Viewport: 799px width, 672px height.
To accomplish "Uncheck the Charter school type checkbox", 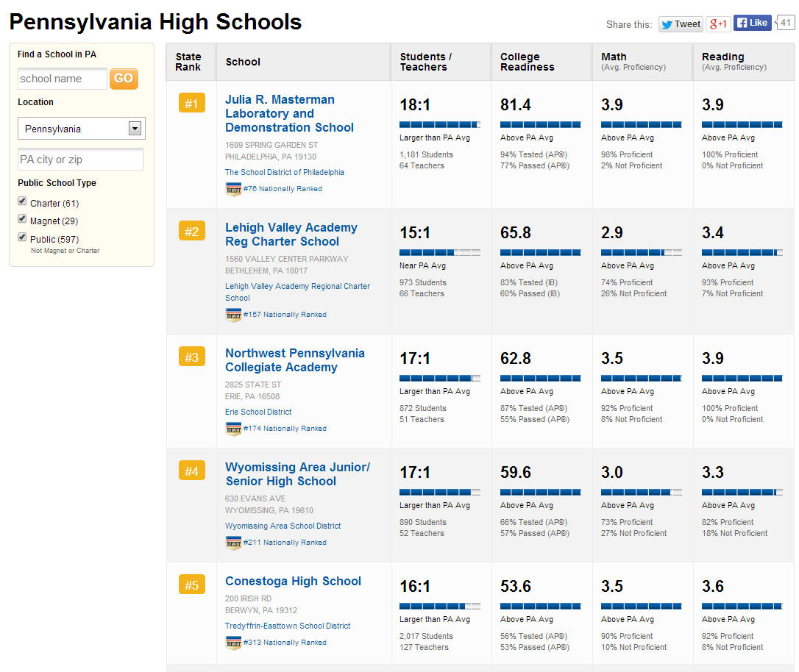I will (x=22, y=202).
